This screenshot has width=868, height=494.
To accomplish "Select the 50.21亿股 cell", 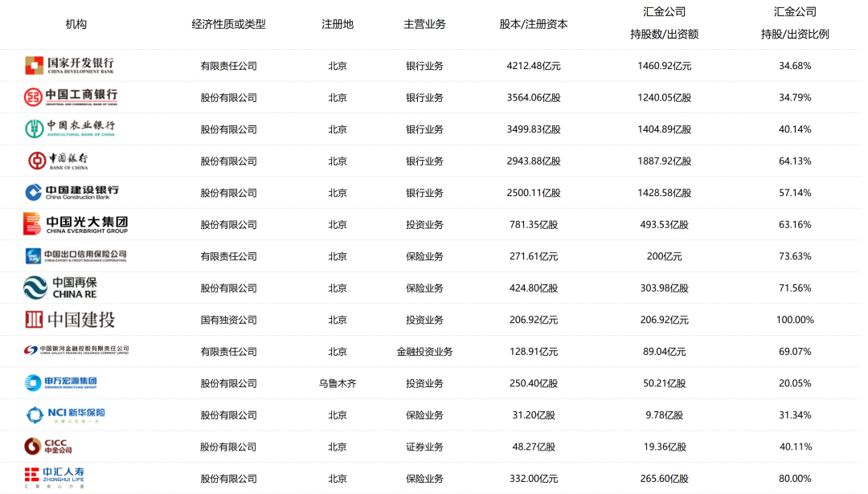I will [665, 383].
